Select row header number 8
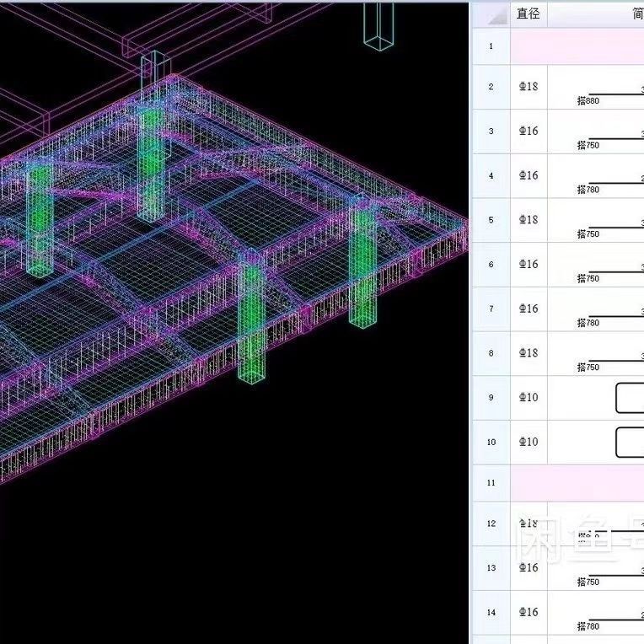 [x=491, y=353]
